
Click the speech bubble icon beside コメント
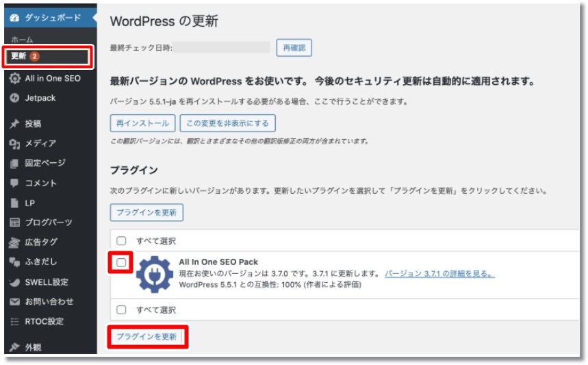pyautogui.click(x=14, y=183)
